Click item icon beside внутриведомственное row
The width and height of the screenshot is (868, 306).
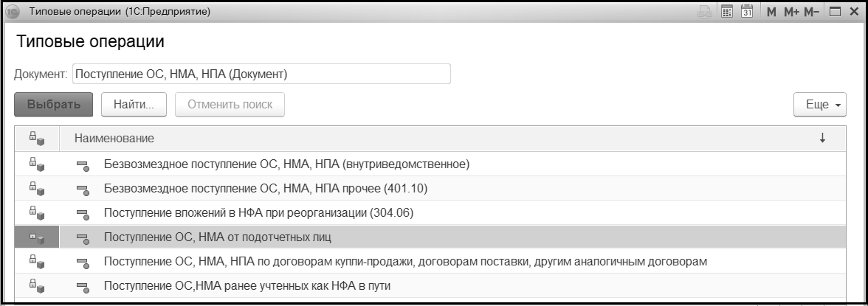point(83,164)
